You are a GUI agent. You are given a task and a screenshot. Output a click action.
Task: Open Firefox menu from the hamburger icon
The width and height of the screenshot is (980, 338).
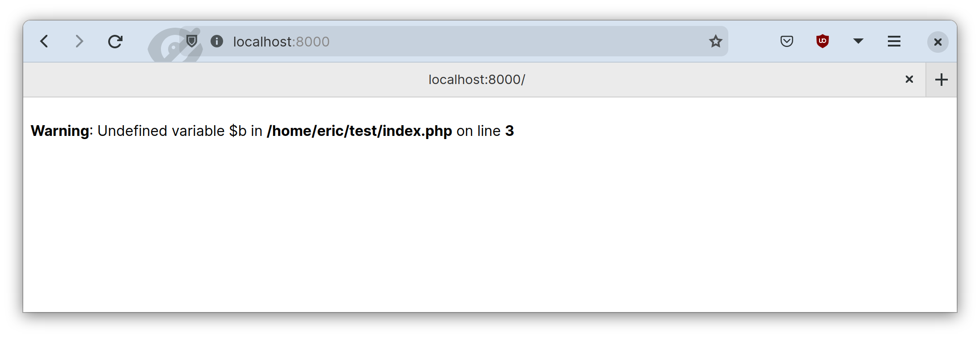[894, 41]
